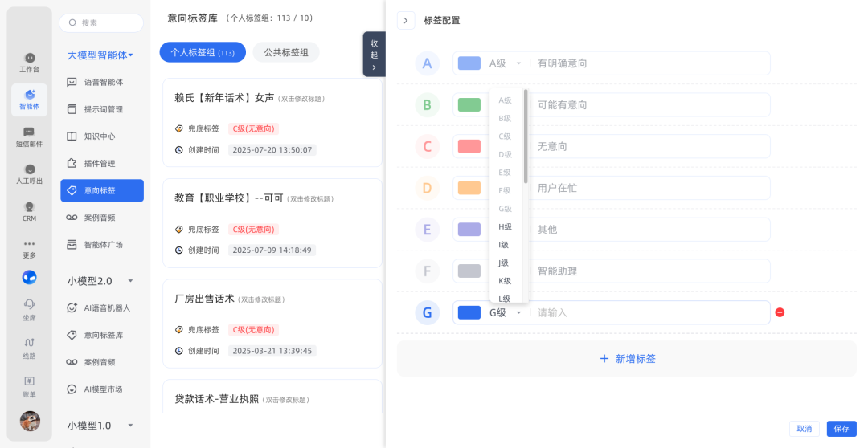Click the 保存 save button
The height and width of the screenshot is (448, 868).
(x=841, y=429)
